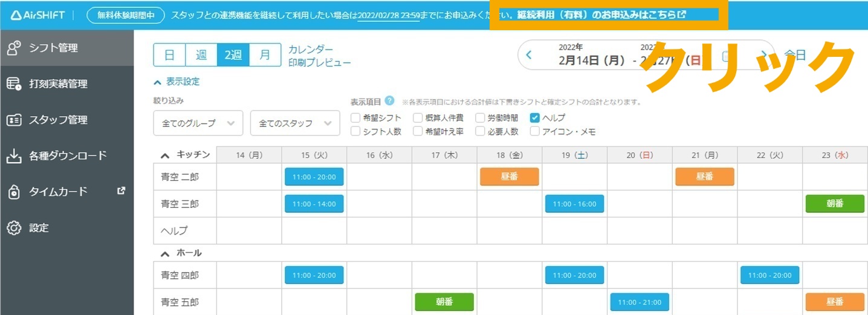Click the help question mark next to 表示項目
The width and height of the screenshot is (868, 315).
point(389,101)
